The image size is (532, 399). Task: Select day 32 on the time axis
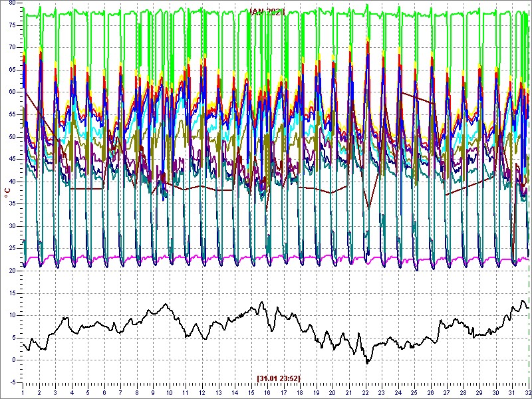click(527, 394)
